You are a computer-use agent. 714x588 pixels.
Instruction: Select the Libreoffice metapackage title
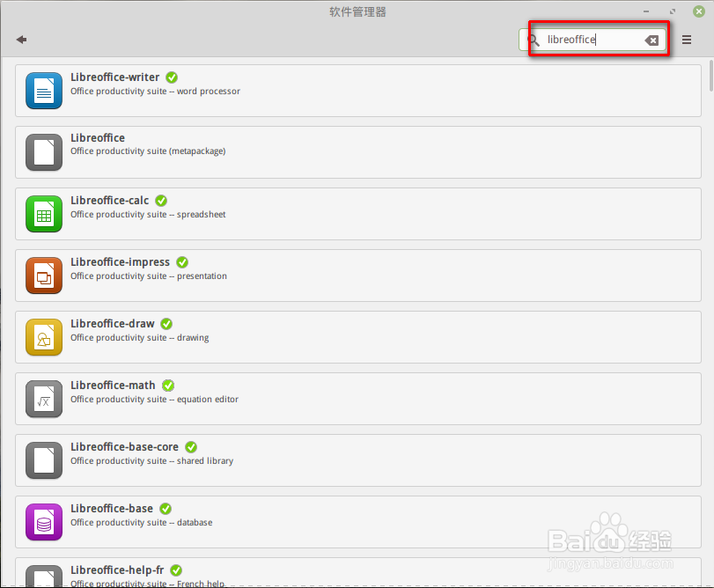pos(98,138)
